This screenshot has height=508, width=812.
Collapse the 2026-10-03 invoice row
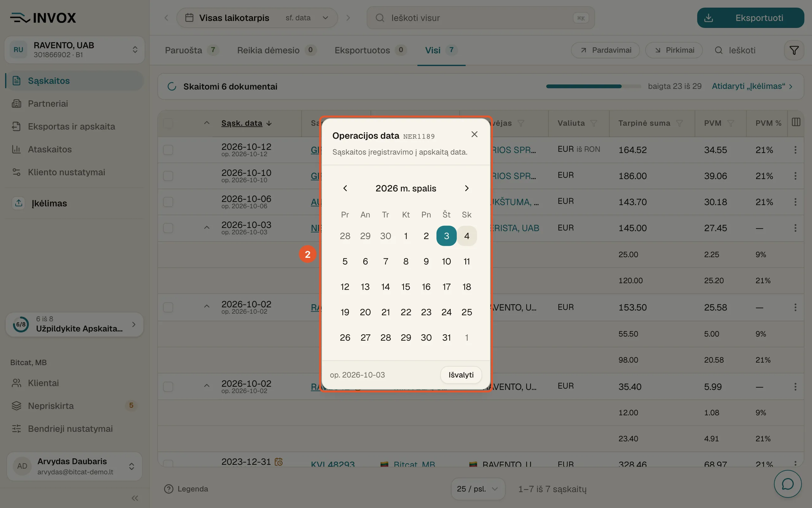(207, 228)
